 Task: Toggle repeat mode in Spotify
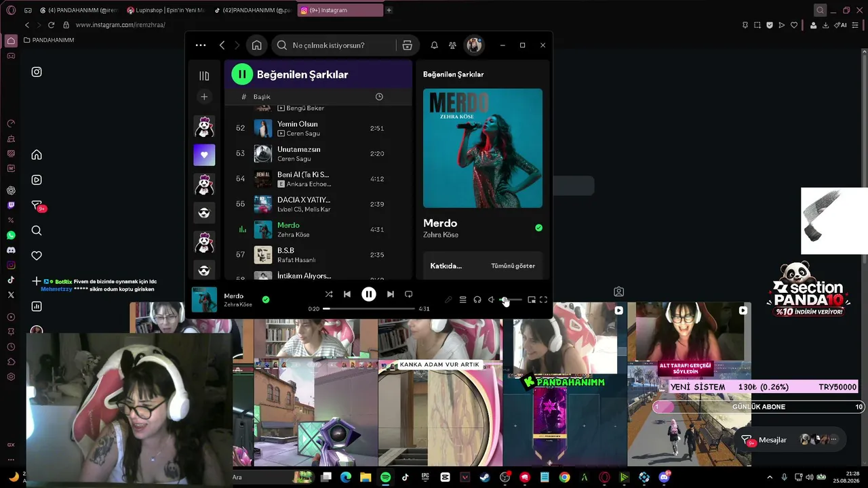[x=408, y=294]
